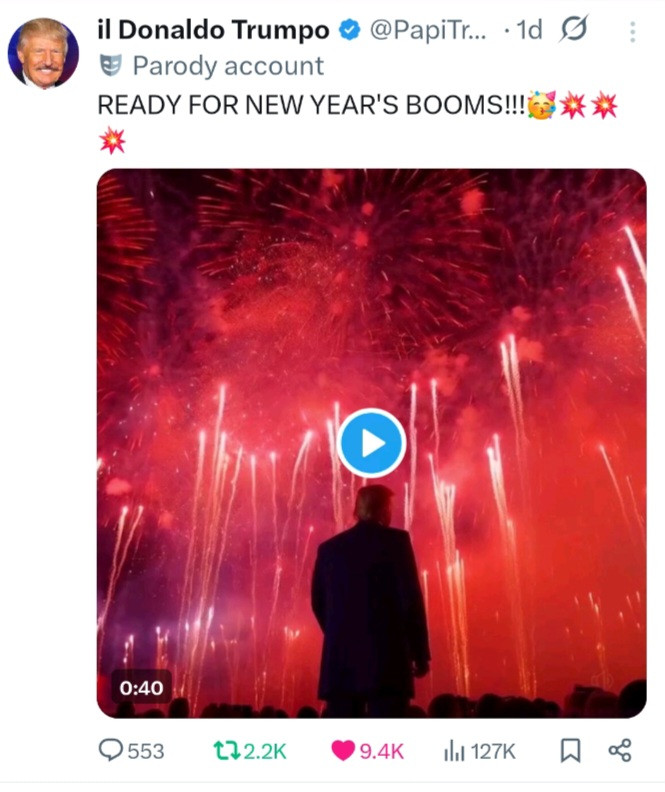The height and width of the screenshot is (792, 665).
Task: Click the @PapiTr... handle link
Action: click(428, 30)
